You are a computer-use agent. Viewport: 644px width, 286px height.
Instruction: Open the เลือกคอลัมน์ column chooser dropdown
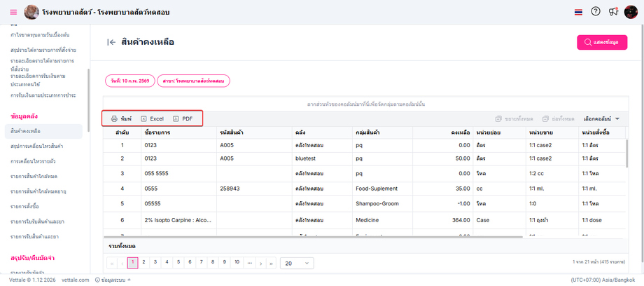(601, 119)
